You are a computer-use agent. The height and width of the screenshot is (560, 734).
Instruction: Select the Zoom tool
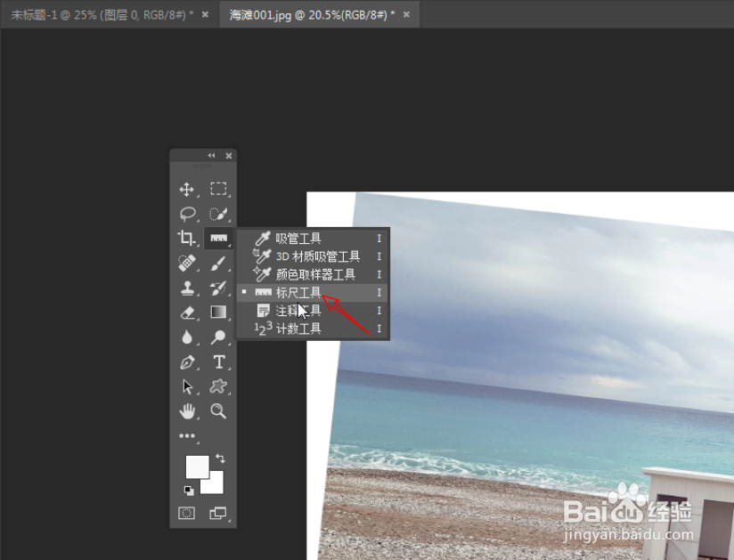(x=218, y=411)
